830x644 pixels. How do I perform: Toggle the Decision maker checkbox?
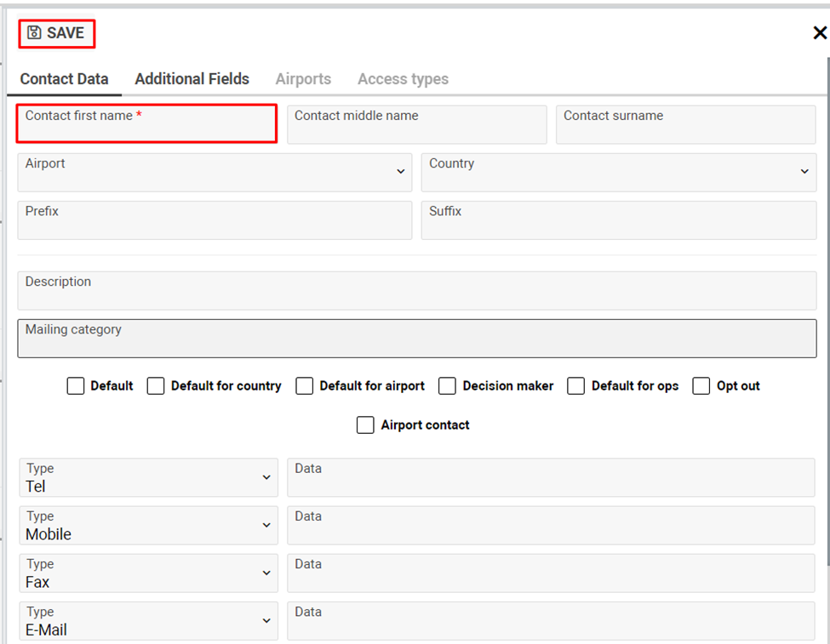[448, 386]
